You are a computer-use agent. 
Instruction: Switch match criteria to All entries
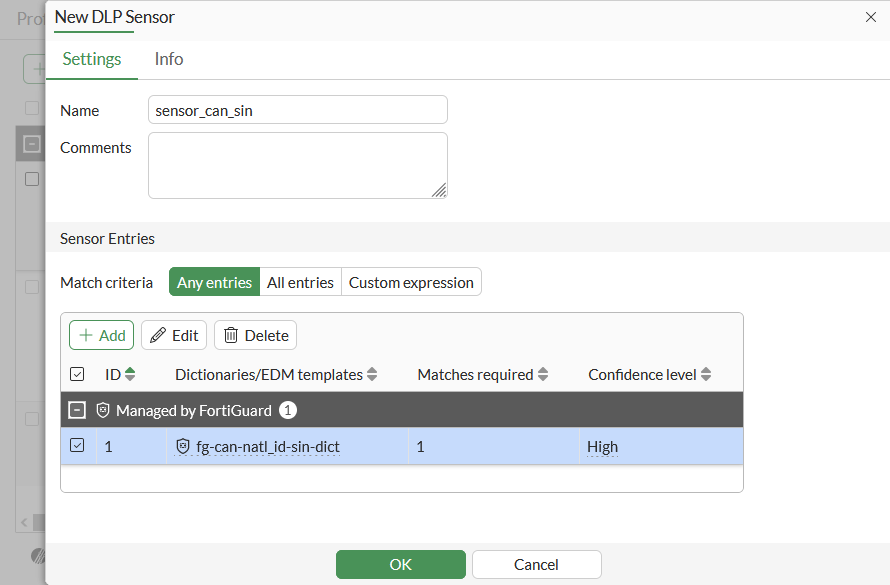[300, 282]
